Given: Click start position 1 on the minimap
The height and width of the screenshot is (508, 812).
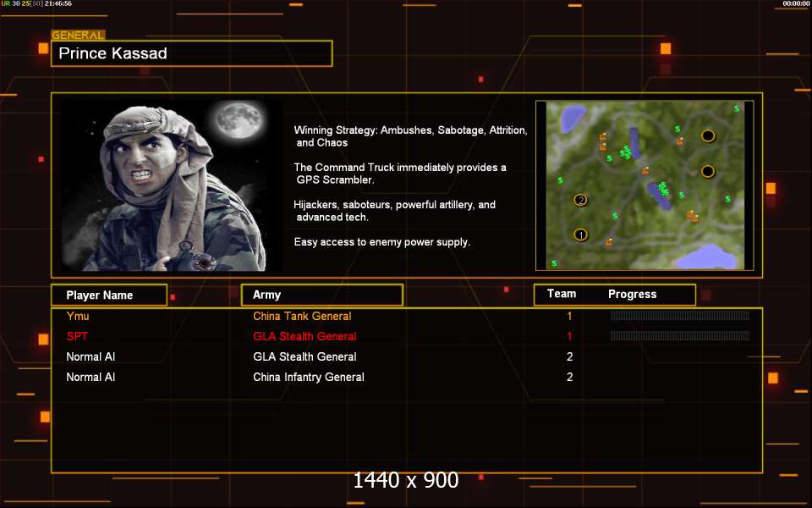Looking at the screenshot, I should tap(581, 235).
